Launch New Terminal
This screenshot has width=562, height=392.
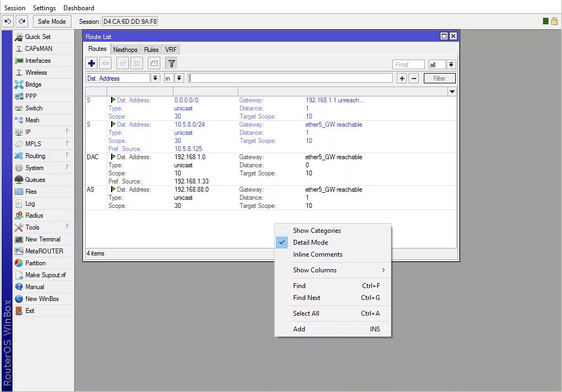(x=43, y=239)
